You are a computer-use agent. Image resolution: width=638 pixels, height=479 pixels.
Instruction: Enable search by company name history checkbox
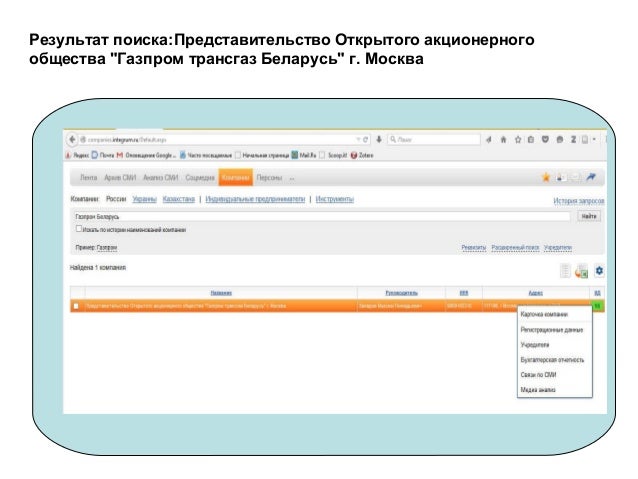pyautogui.click(x=79, y=229)
